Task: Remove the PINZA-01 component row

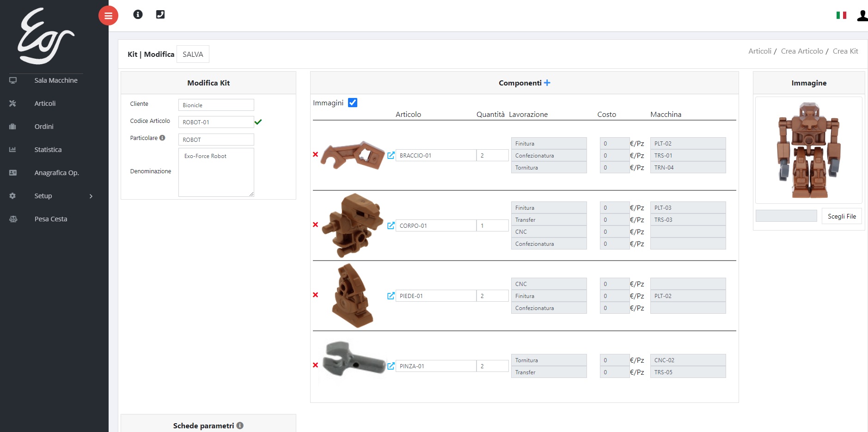Action: 315,365
